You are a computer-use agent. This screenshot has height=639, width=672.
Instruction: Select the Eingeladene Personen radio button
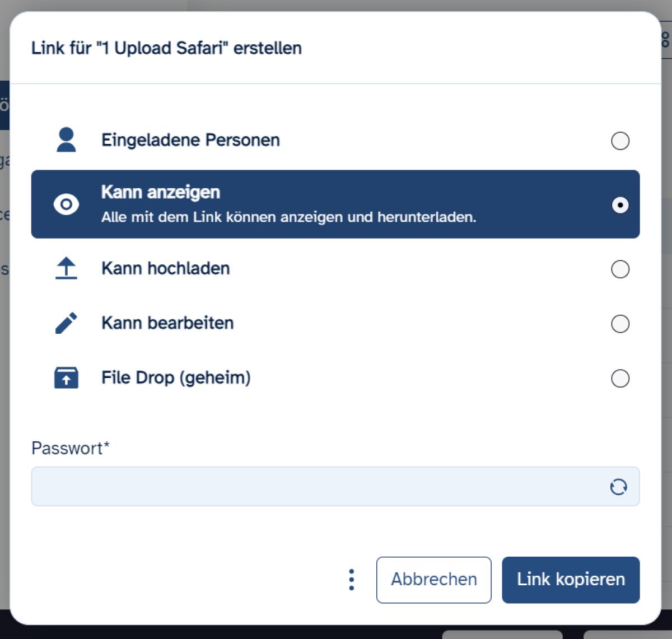tap(620, 141)
